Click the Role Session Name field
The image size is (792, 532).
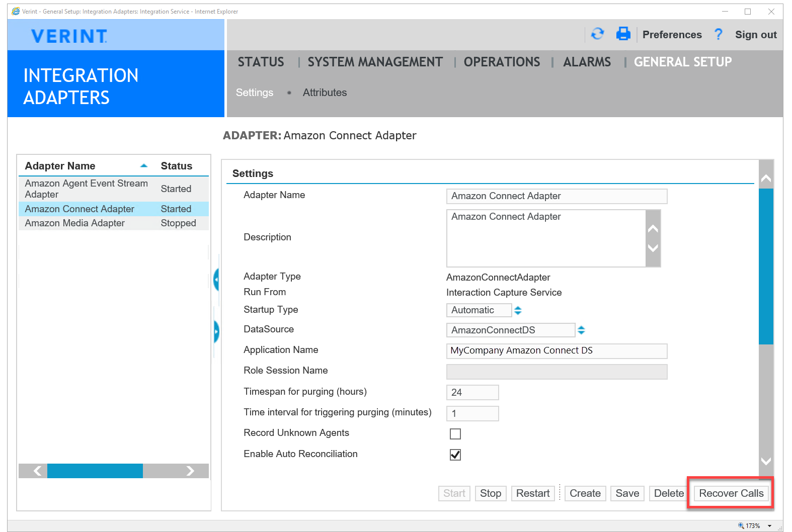pos(557,372)
